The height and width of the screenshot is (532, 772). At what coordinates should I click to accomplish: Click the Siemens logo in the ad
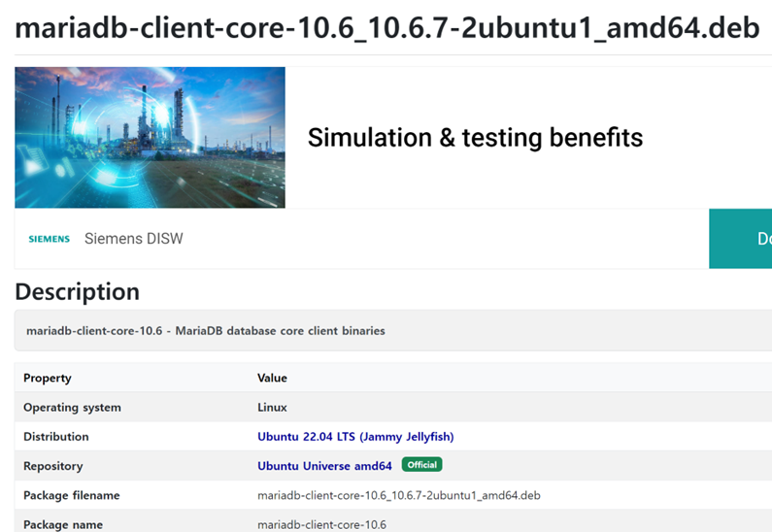coord(50,239)
